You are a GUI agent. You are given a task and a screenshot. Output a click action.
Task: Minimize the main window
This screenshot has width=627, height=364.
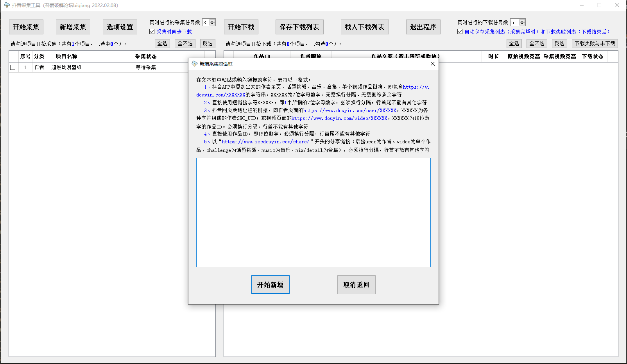point(582,5)
